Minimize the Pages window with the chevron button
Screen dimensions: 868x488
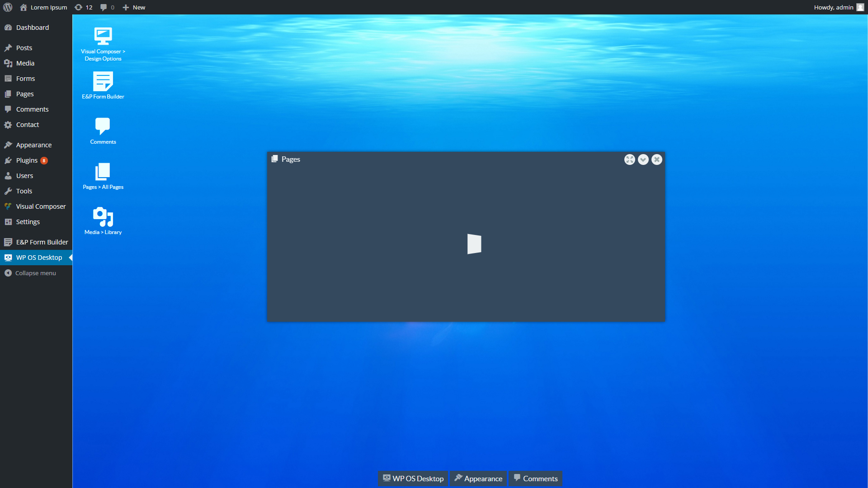pos(643,160)
